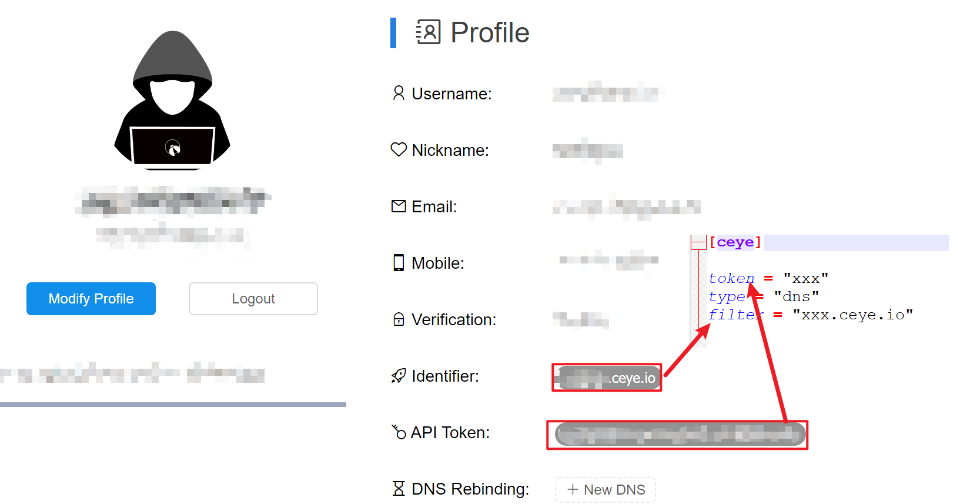Screen dimensions: 980x504
Task: Click the hooded hacker avatar image
Action: 172,101
